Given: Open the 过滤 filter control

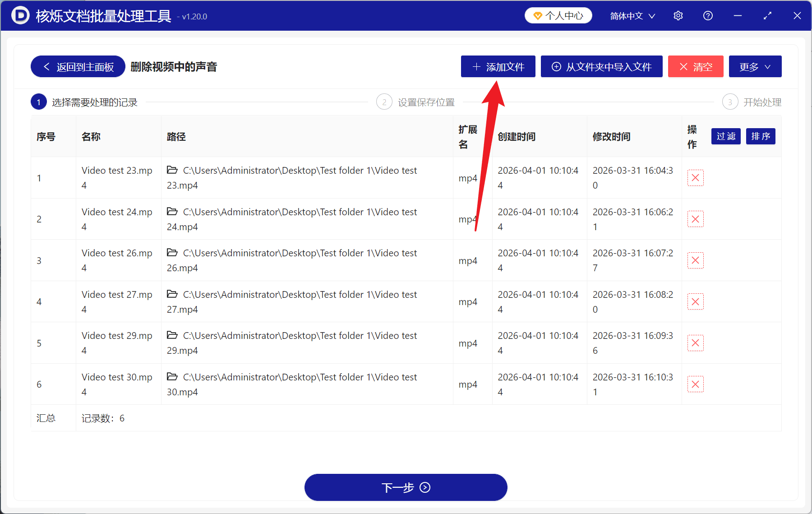Looking at the screenshot, I should point(725,136).
